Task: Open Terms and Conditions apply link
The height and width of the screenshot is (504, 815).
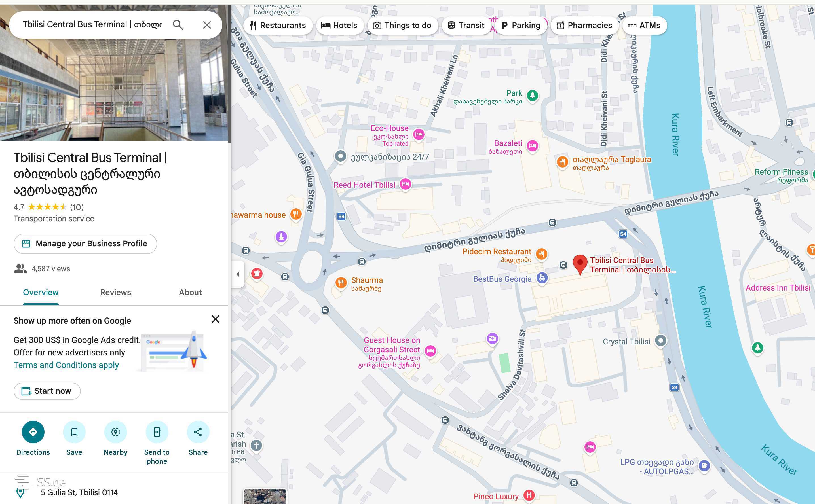Action: point(66,365)
